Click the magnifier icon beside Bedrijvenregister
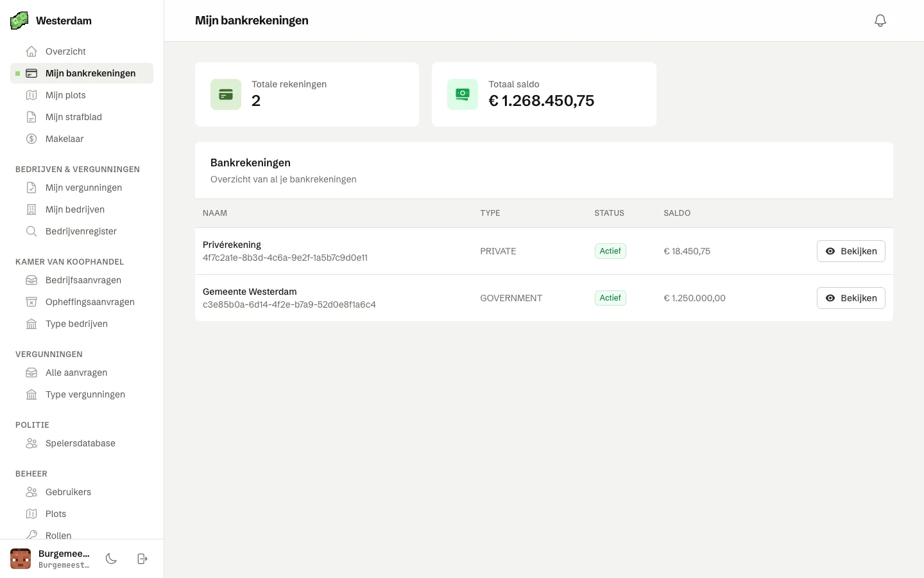The height and width of the screenshot is (578, 924). 31,231
